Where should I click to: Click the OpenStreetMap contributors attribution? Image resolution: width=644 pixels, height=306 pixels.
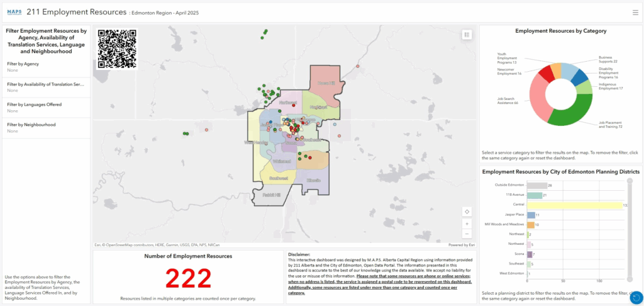point(128,245)
